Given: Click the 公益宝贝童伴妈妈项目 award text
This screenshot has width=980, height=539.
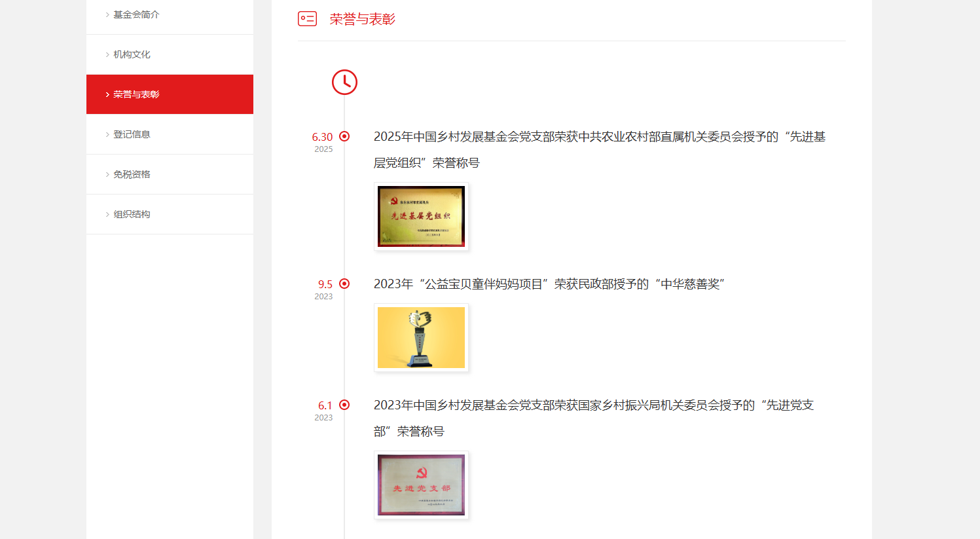Looking at the screenshot, I should pyautogui.click(x=549, y=284).
